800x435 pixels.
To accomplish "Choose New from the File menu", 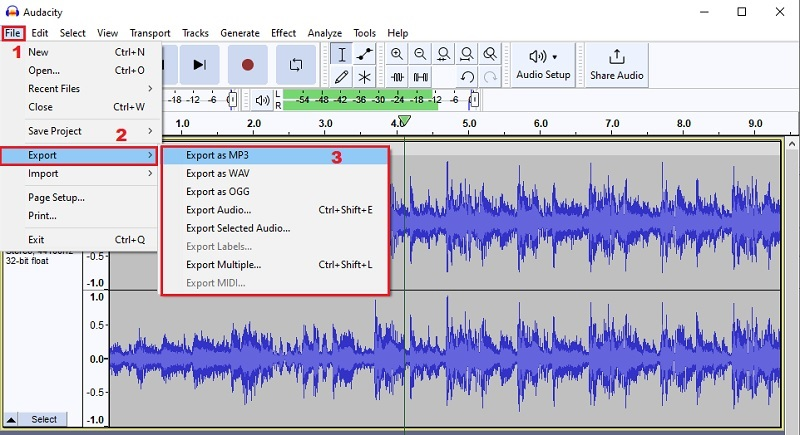I will [81, 52].
